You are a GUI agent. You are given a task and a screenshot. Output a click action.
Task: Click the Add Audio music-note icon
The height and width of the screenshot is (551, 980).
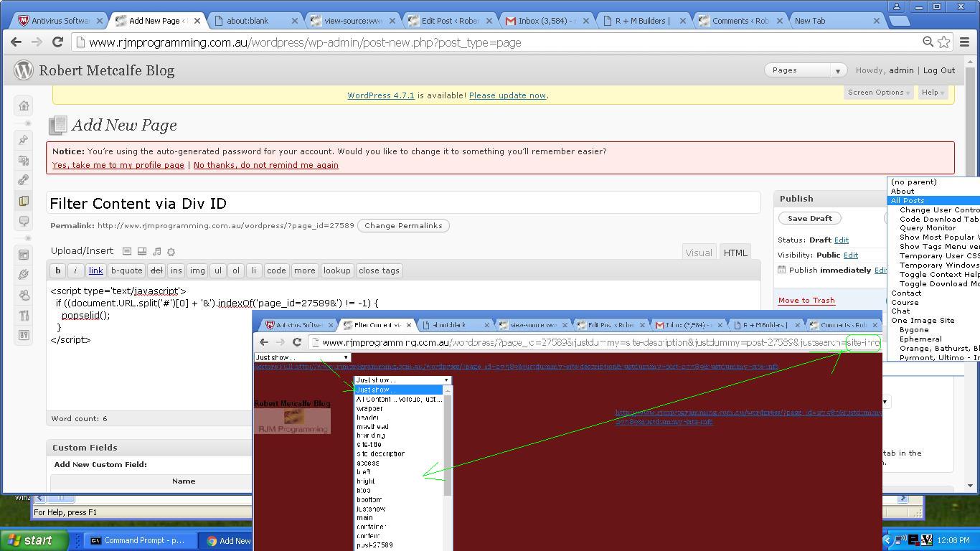coord(156,251)
